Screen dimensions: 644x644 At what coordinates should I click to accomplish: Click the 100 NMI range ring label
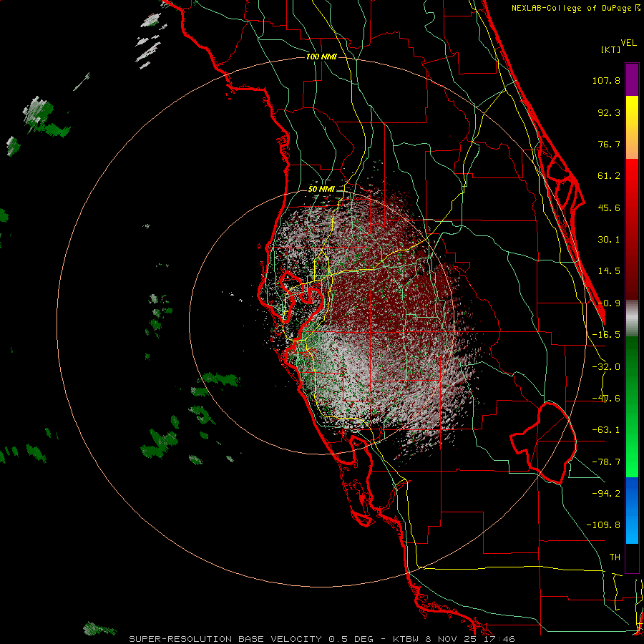[x=321, y=57]
